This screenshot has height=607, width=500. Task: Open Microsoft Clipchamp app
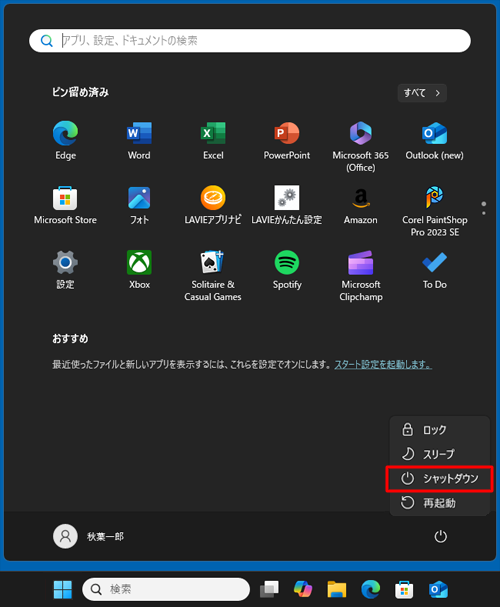(361, 276)
